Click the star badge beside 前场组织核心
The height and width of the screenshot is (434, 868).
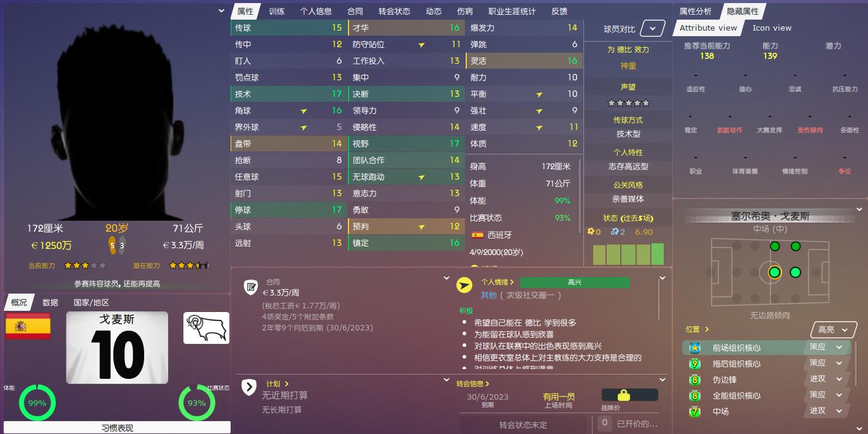(694, 347)
